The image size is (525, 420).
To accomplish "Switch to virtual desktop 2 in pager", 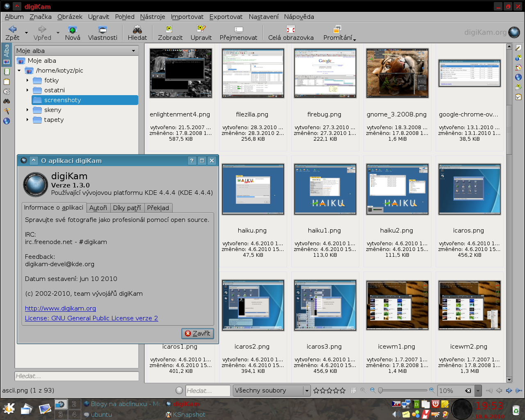I will pos(74,404).
